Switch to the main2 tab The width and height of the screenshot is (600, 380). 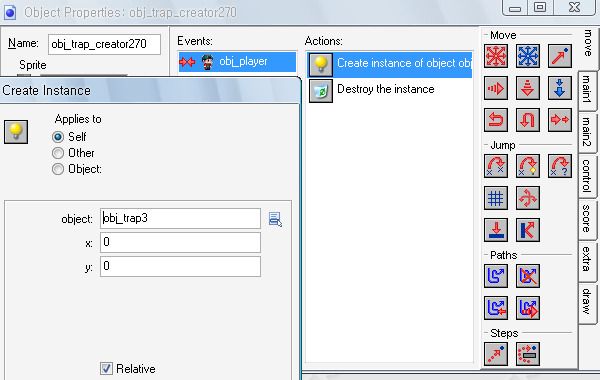click(587, 133)
